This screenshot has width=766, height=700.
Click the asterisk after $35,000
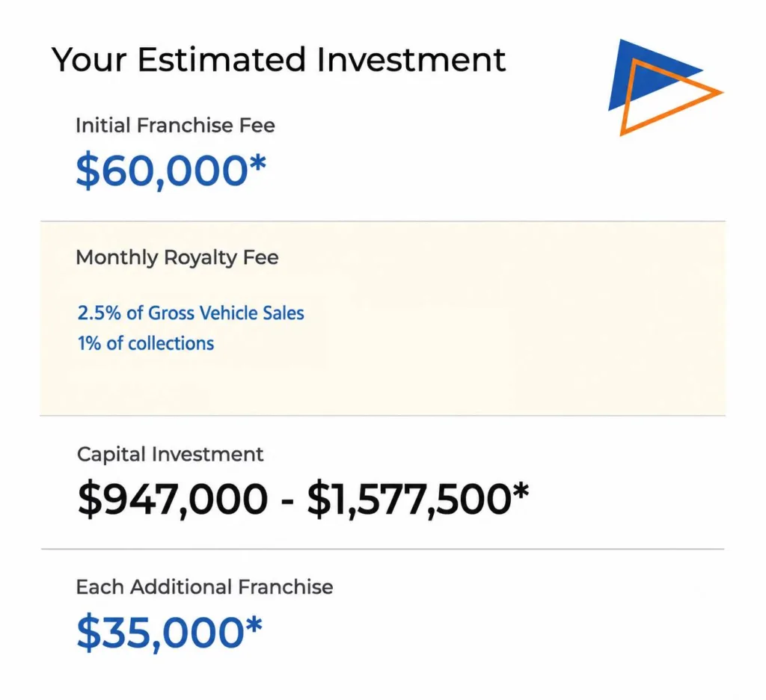[254, 623]
